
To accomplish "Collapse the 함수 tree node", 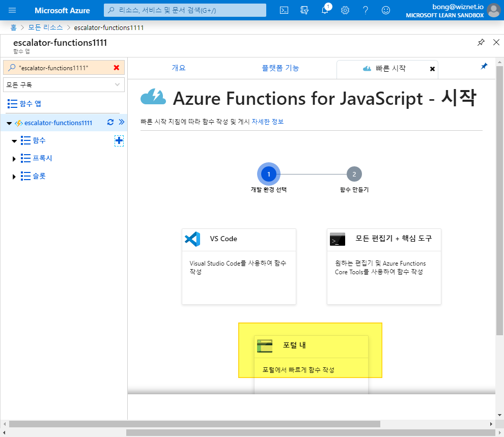I will click(14, 141).
